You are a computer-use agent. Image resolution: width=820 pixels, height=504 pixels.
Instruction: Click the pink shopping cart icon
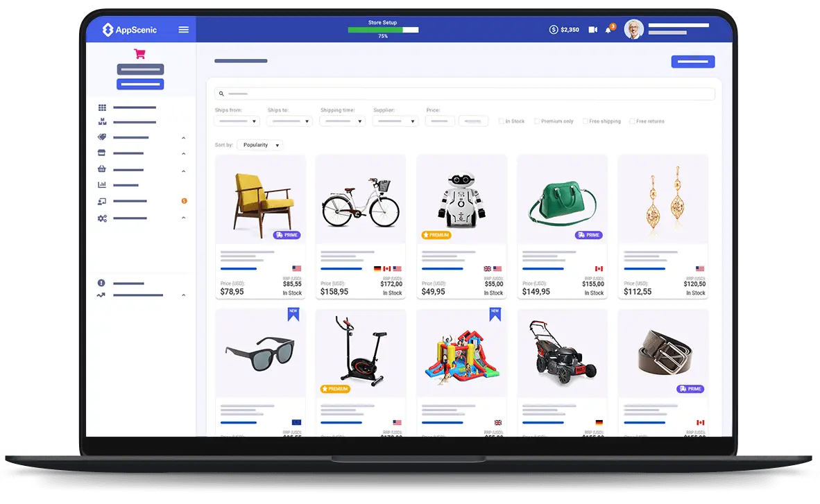pos(139,53)
